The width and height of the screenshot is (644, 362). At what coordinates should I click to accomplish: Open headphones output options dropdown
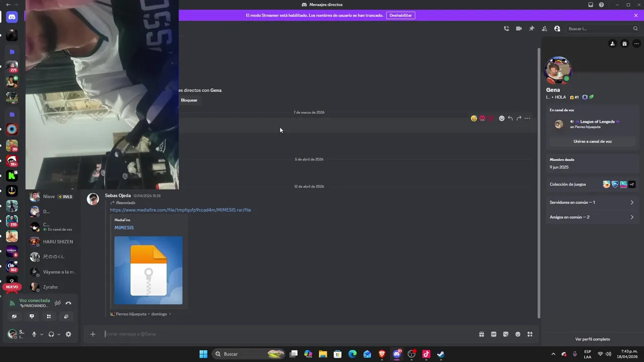[x=59, y=334]
